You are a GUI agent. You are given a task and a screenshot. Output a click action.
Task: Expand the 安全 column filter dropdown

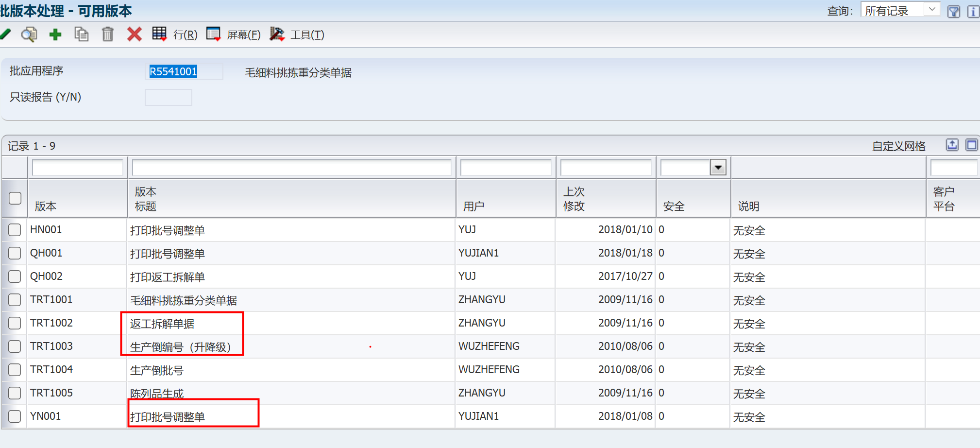pyautogui.click(x=718, y=168)
